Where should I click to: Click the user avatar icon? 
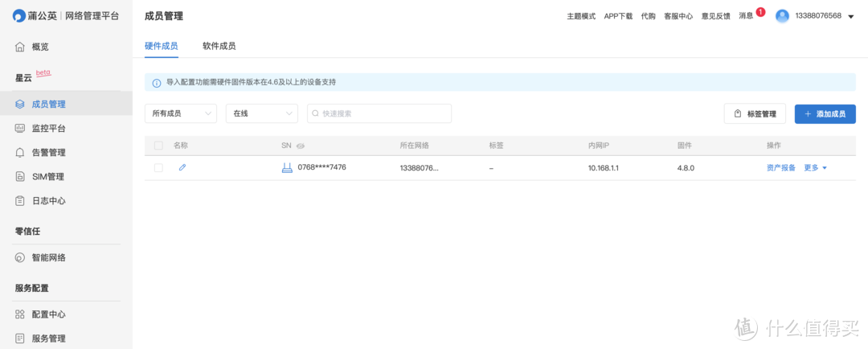pyautogui.click(x=782, y=16)
